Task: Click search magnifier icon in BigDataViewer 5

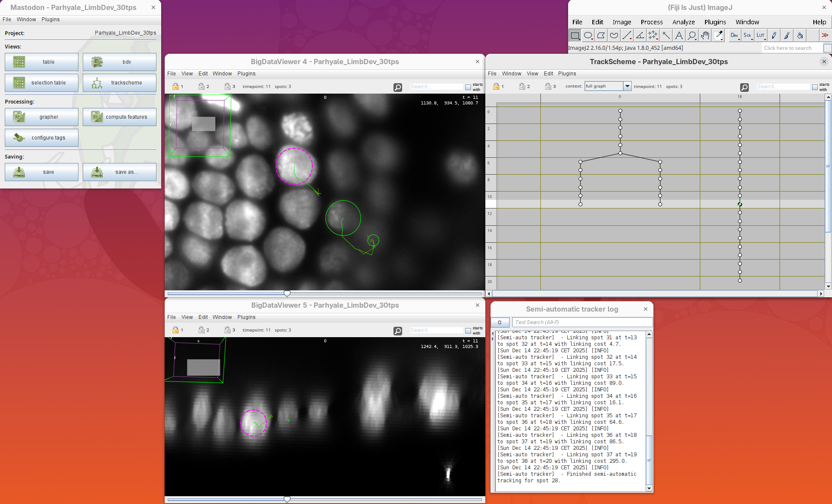Action: click(397, 331)
